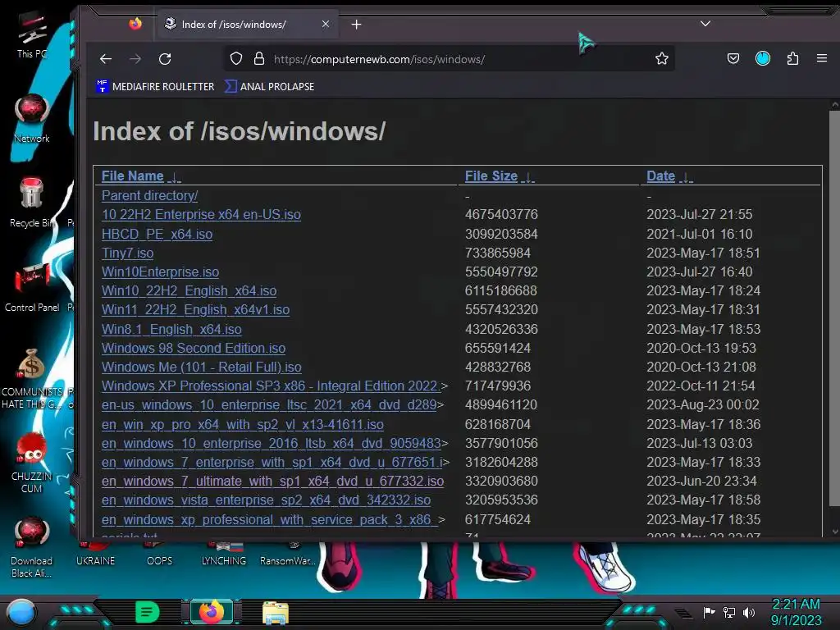Click the forward navigation arrow
This screenshot has height=630, width=840.
coord(135,59)
